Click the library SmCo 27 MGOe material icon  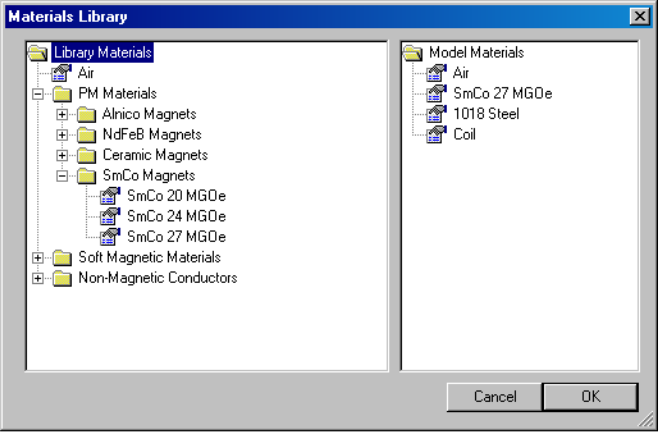(110, 237)
